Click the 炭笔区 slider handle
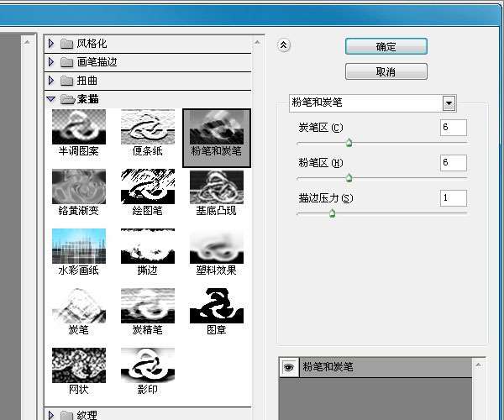The image size is (504, 420). 349,143
